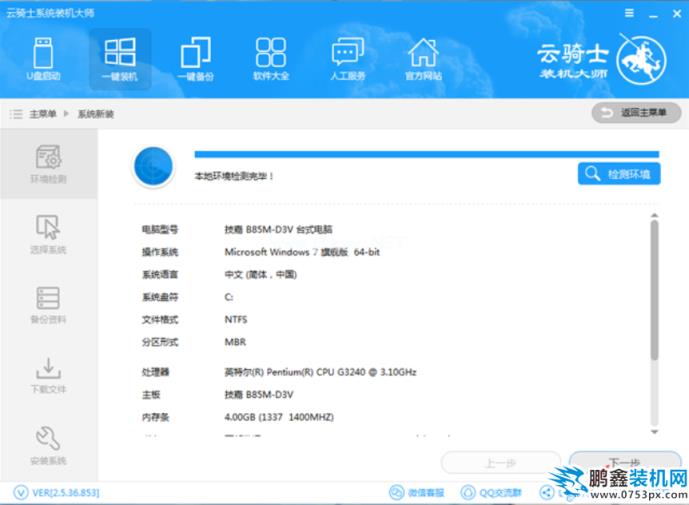Viewport: 689px width, 505px height.
Task: Click the 电脑型号 label
Action: point(160,229)
